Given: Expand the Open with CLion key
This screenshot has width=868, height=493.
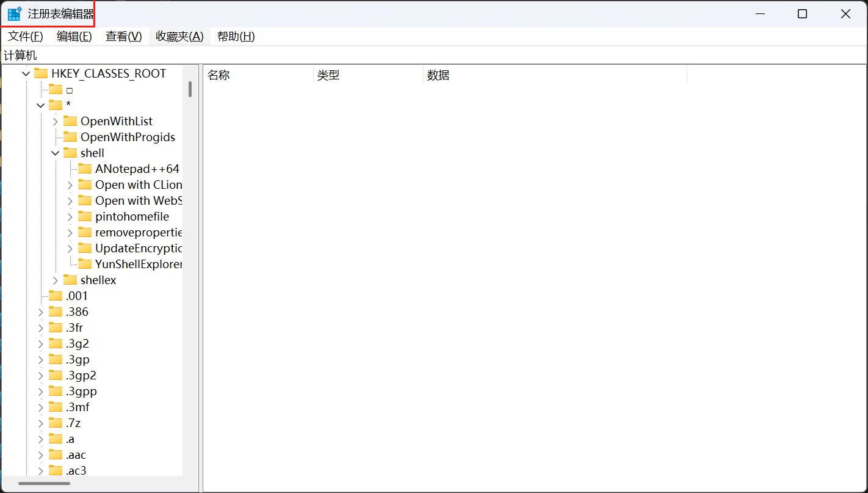Looking at the screenshot, I should pyautogui.click(x=70, y=185).
